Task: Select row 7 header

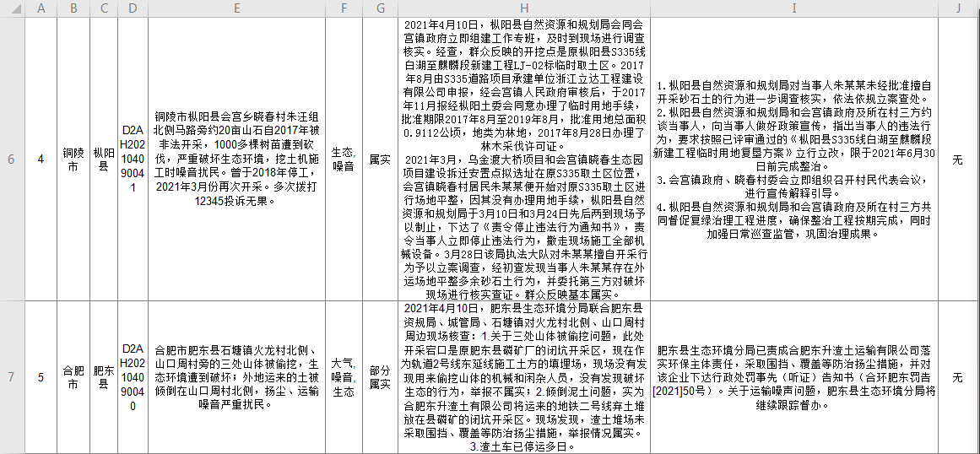Action: tap(11, 377)
